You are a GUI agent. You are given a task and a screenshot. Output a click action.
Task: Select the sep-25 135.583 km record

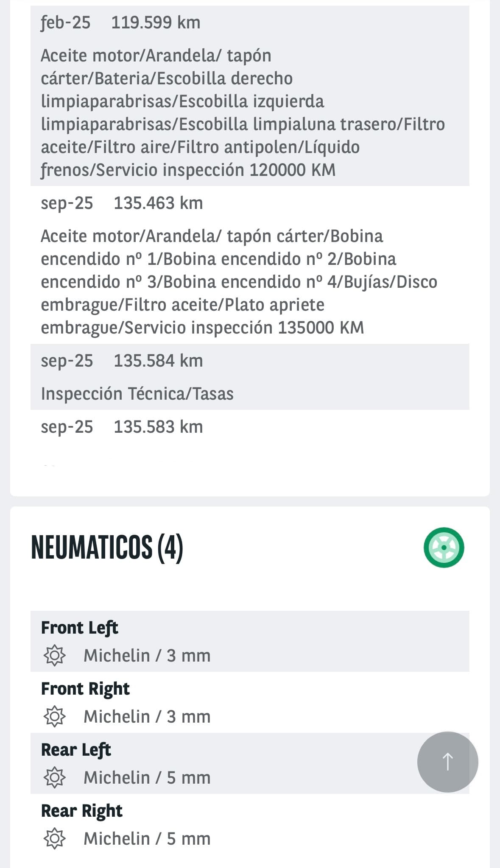tap(122, 427)
